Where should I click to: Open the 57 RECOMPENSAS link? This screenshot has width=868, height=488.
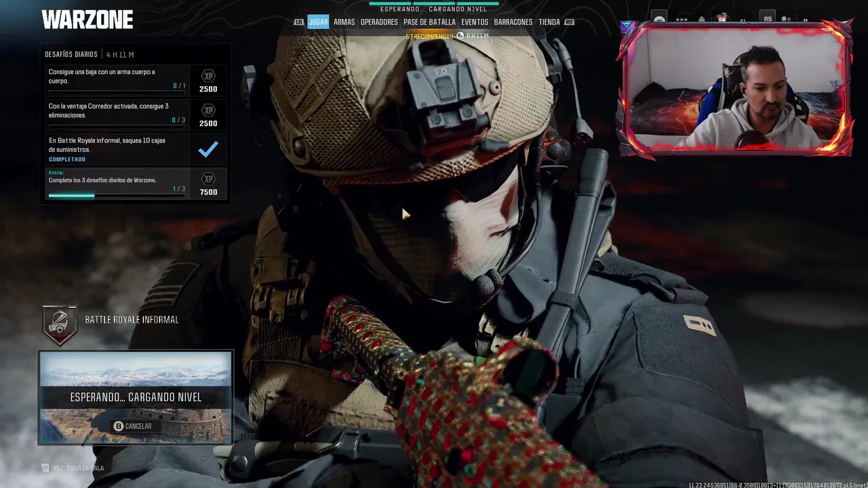(x=429, y=36)
